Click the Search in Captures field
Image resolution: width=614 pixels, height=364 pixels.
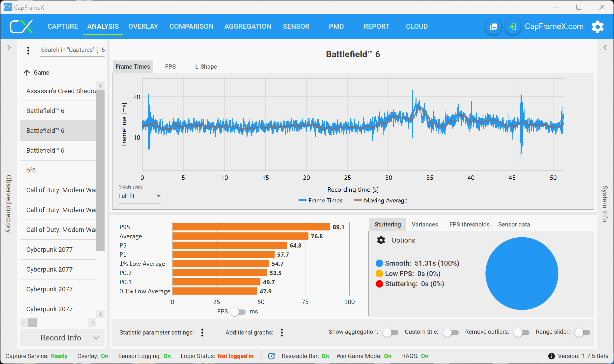click(x=72, y=50)
